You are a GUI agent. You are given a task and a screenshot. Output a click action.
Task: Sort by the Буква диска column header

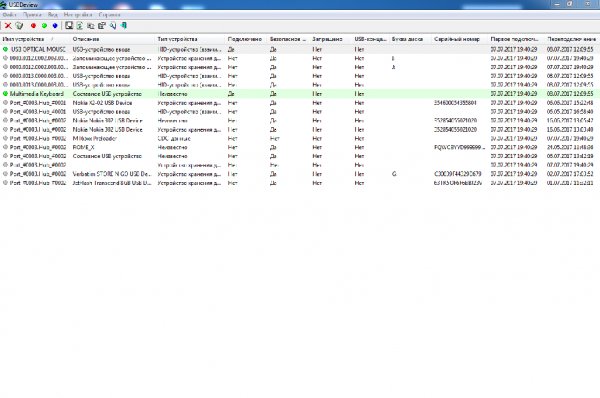(x=411, y=39)
